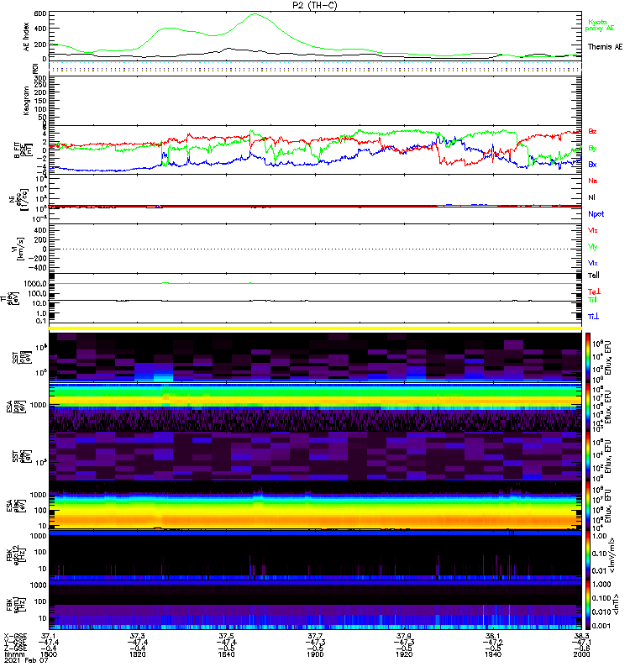Click the 1940 time tick label

[493, 654]
